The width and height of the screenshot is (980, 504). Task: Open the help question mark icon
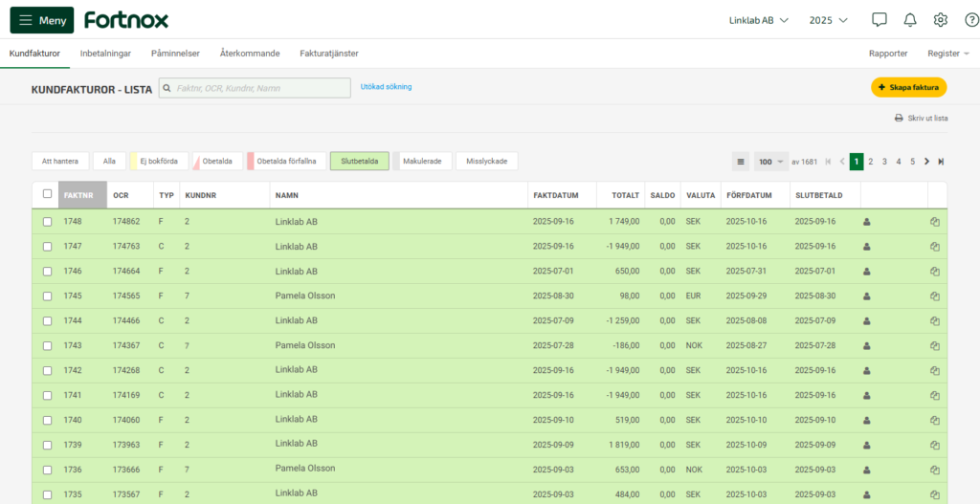coord(971,20)
